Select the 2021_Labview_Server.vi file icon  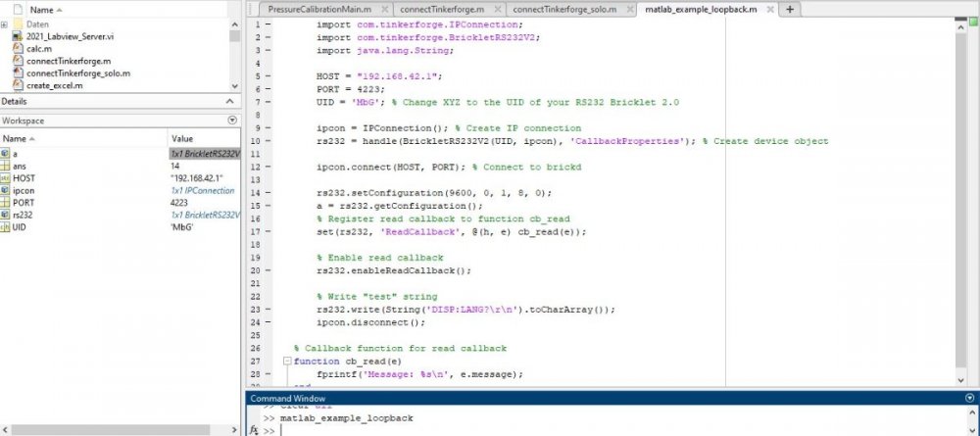(19, 35)
